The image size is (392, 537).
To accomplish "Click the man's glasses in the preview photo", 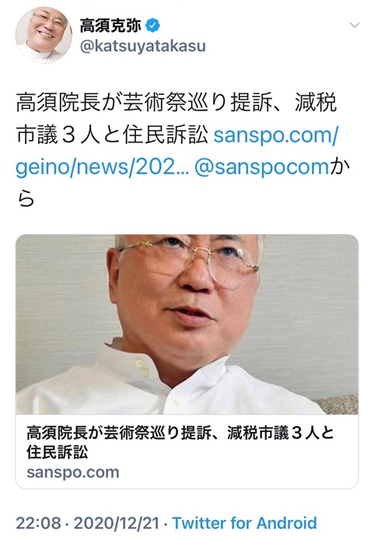I will click(x=189, y=260).
